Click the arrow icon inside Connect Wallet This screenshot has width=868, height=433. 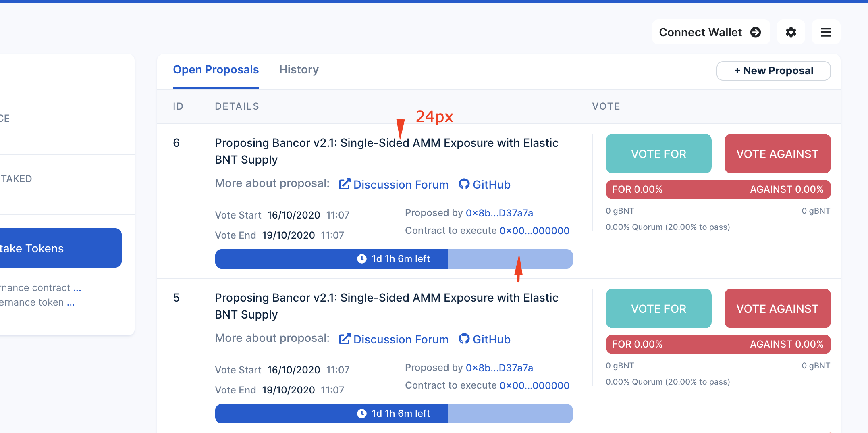click(756, 32)
